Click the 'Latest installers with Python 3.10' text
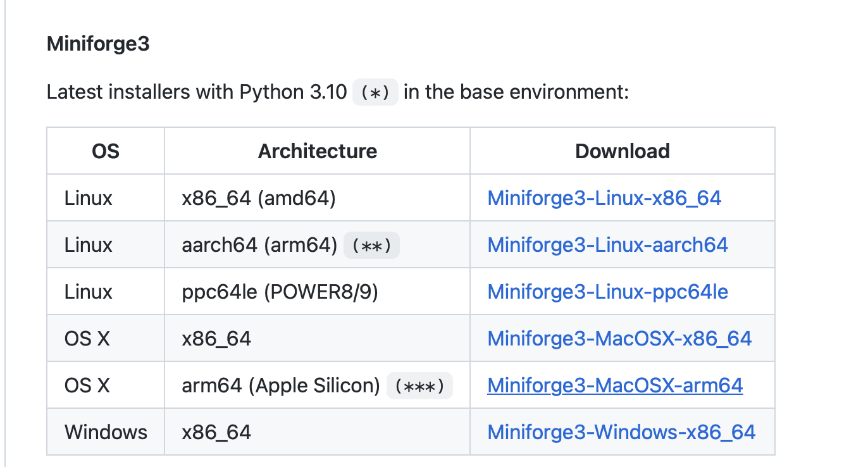This screenshot has width=868, height=467. click(x=197, y=92)
